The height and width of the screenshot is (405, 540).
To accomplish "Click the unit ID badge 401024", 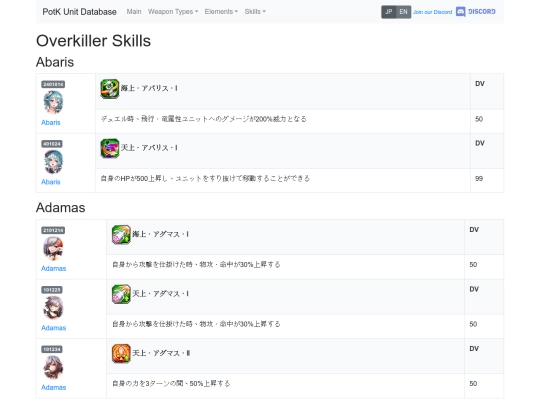I will [52, 144].
